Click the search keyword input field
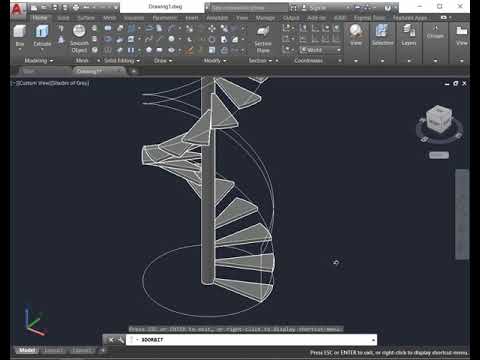The height and width of the screenshot is (360, 480). 247,8
